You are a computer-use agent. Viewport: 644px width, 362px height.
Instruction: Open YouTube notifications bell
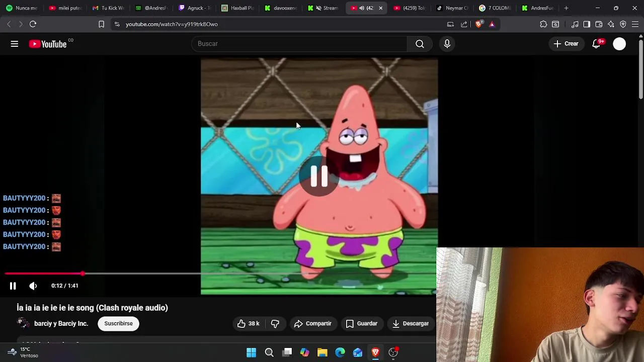596,44
